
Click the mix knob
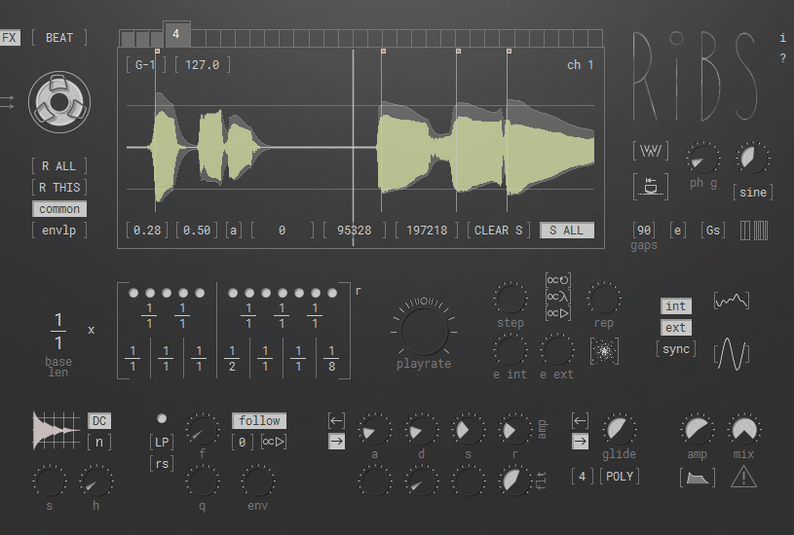click(x=744, y=430)
